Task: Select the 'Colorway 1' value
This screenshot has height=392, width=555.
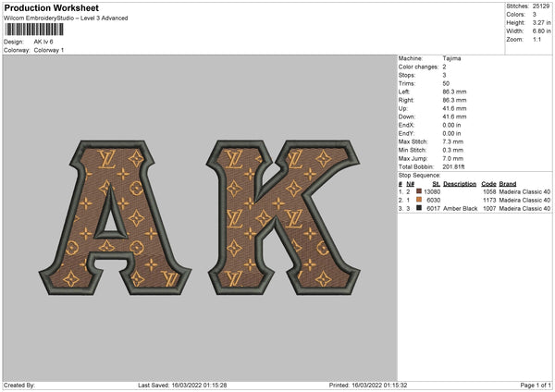Action: point(49,50)
